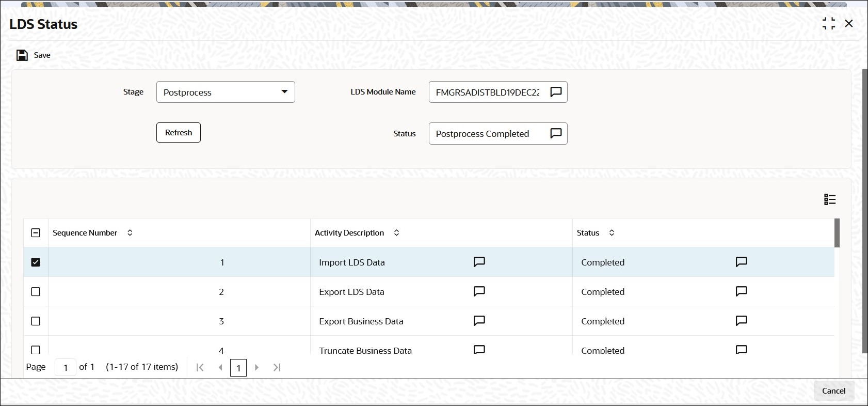Viewport: 868px width, 406px height.
Task: Click the Cancel button
Action: pyautogui.click(x=834, y=391)
